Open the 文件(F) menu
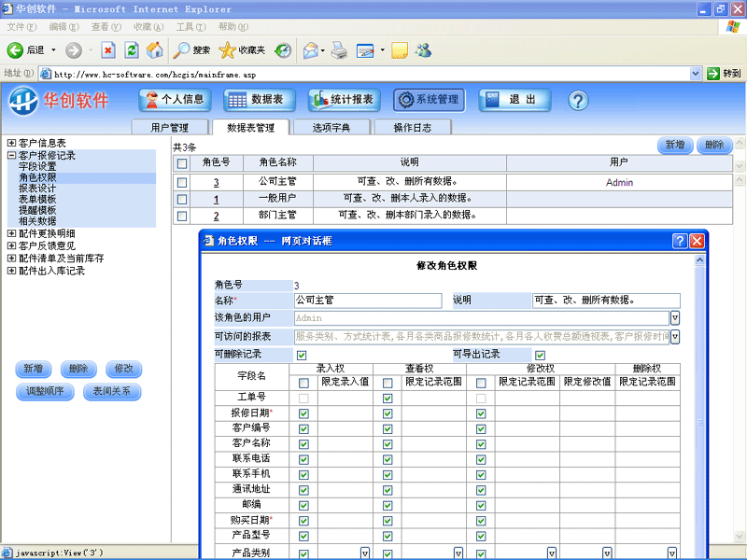This screenshot has height=560, width=747. [x=21, y=27]
